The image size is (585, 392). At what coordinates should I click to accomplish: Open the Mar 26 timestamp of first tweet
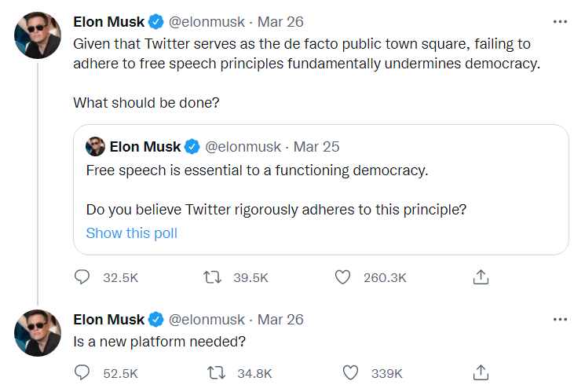pos(280,21)
